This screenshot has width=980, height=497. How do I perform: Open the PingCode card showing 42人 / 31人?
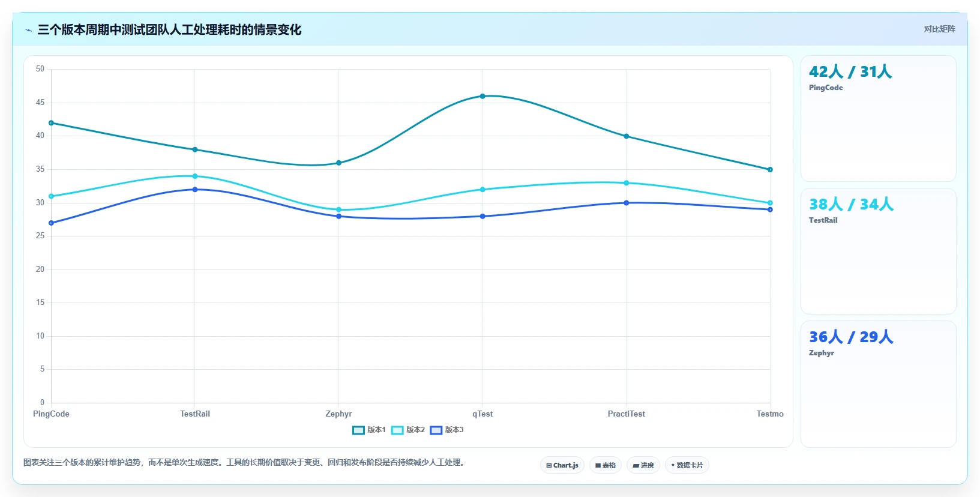click(879, 119)
